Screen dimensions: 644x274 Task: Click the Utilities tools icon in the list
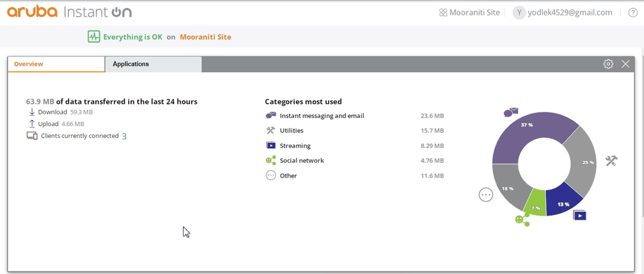271,131
